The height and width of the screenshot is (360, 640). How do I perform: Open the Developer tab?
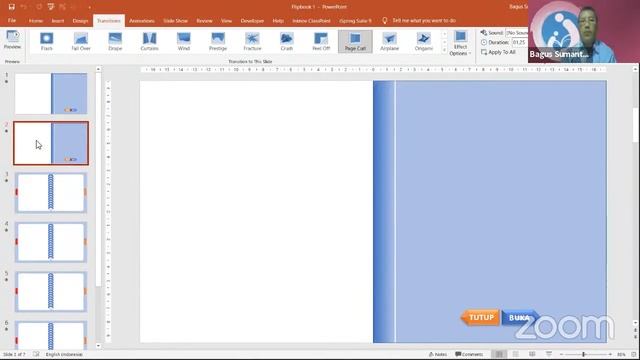click(x=252, y=21)
